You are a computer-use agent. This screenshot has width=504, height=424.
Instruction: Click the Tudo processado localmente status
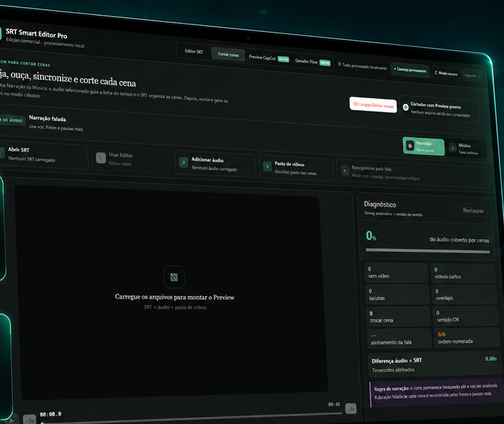point(362,65)
